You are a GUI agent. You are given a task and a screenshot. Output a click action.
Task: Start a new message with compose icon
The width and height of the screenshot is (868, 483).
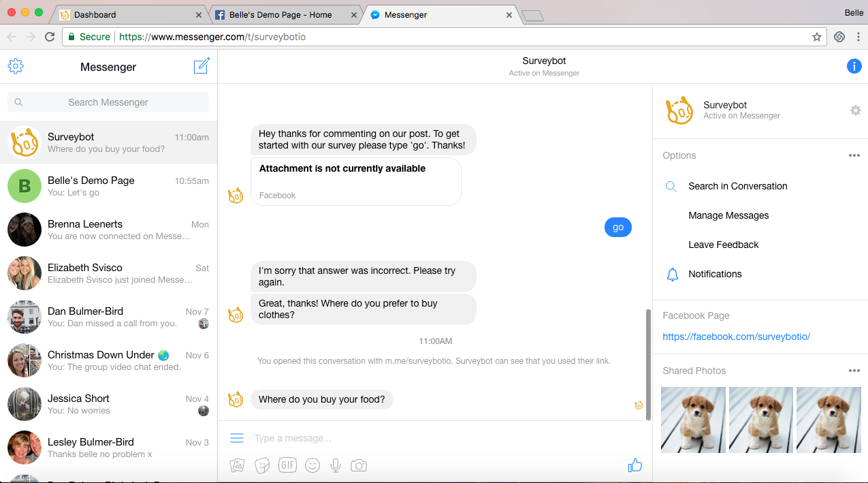tap(202, 66)
